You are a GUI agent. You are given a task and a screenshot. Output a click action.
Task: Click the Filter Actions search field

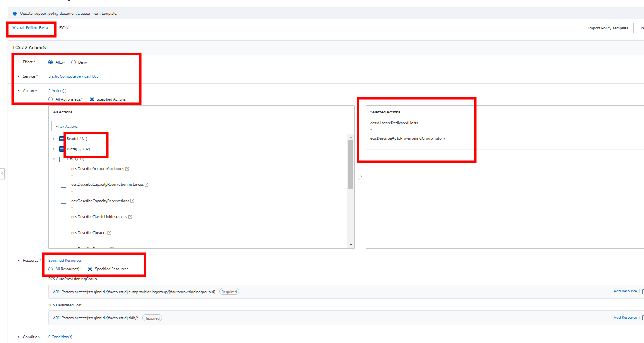click(x=201, y=127)
